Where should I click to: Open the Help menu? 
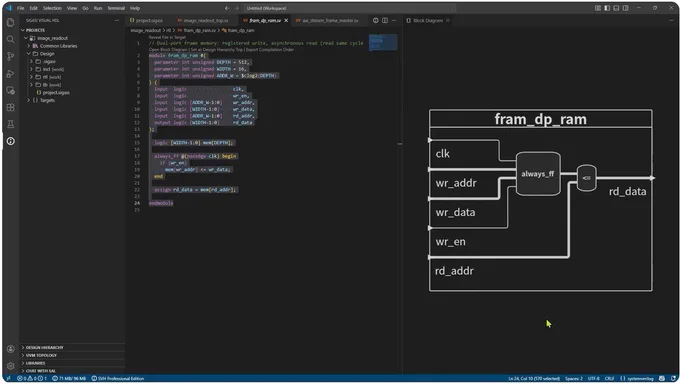tap(135, 8)
